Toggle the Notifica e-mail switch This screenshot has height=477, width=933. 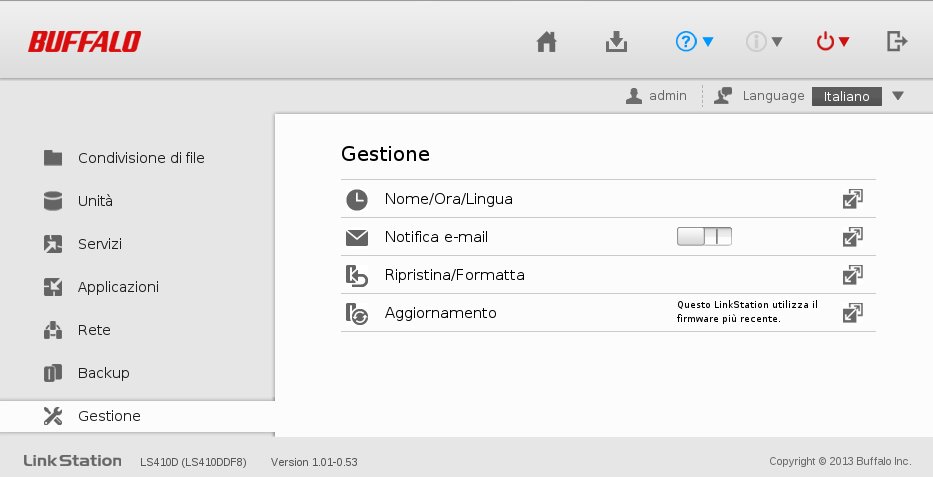click(705, 237)
